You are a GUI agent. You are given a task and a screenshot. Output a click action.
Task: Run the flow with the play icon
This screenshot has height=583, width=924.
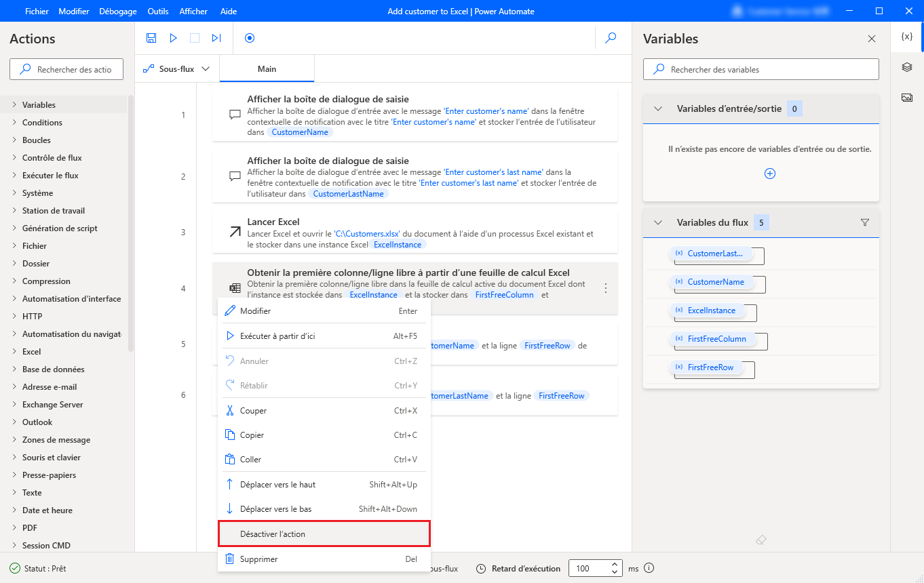[x=173, y=38]
